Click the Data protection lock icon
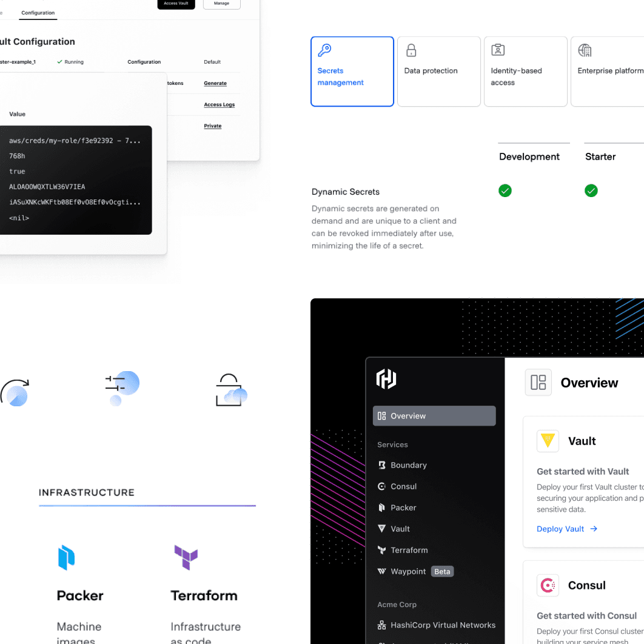644x644 pixels. coord(411,50)
